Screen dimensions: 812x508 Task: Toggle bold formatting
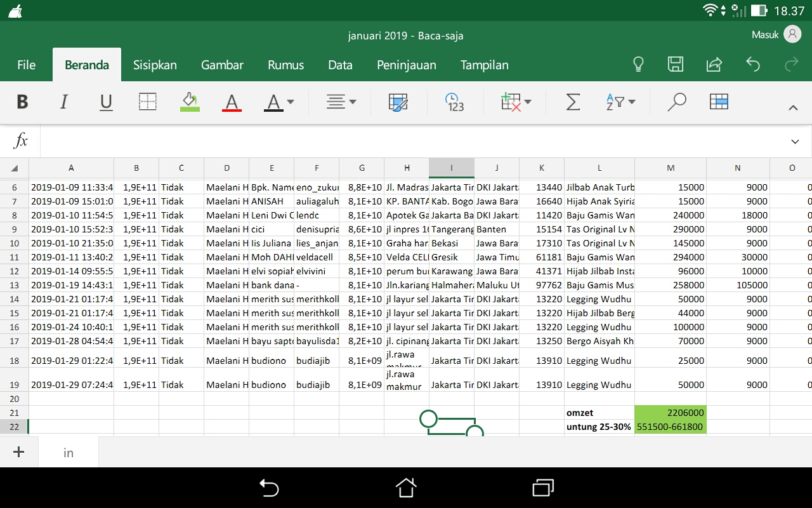click(22, 102)
